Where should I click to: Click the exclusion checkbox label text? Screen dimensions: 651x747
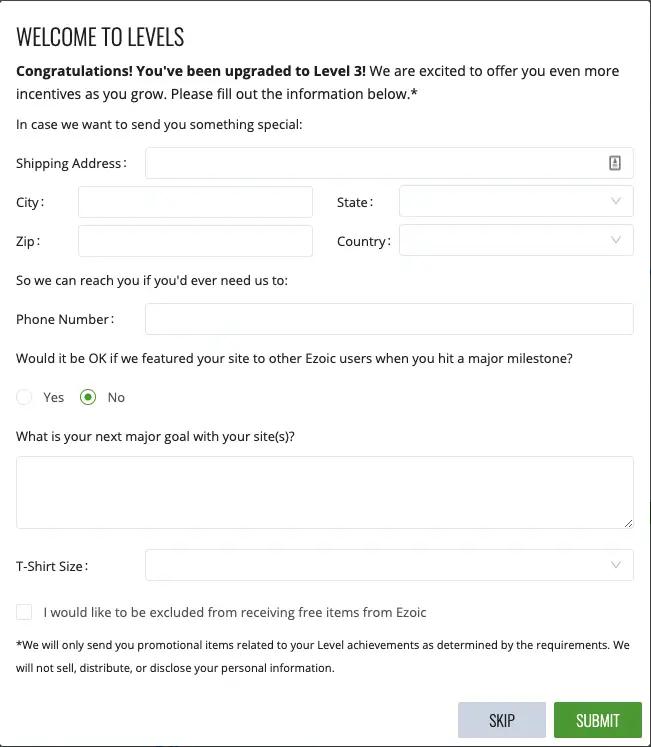[x=235, y=612]
